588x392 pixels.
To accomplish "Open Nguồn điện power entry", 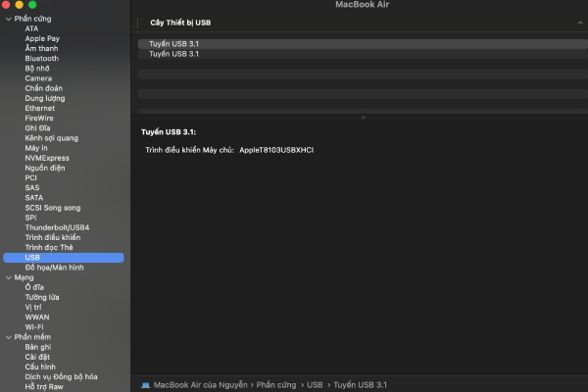I will pos(45,168).
